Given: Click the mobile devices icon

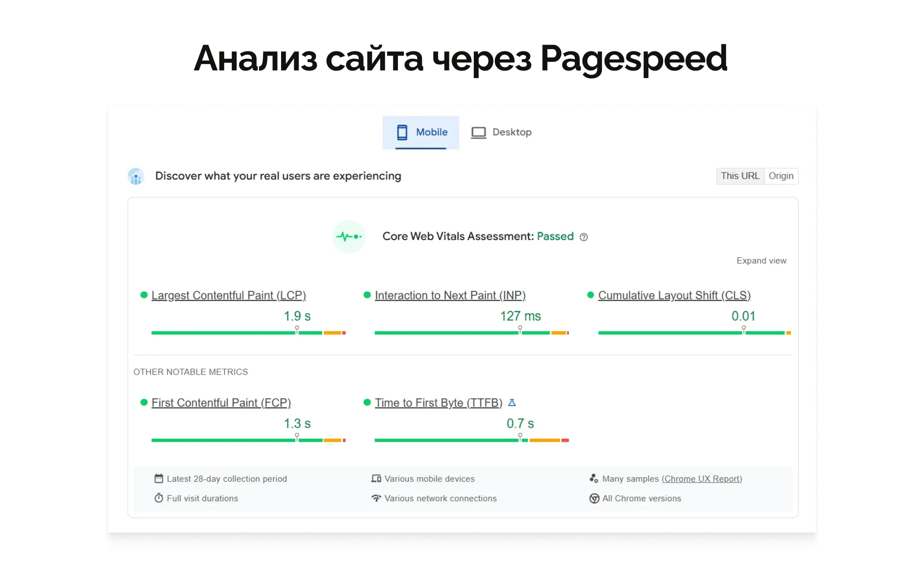Looking at the screenshot, I should point(376,479).
